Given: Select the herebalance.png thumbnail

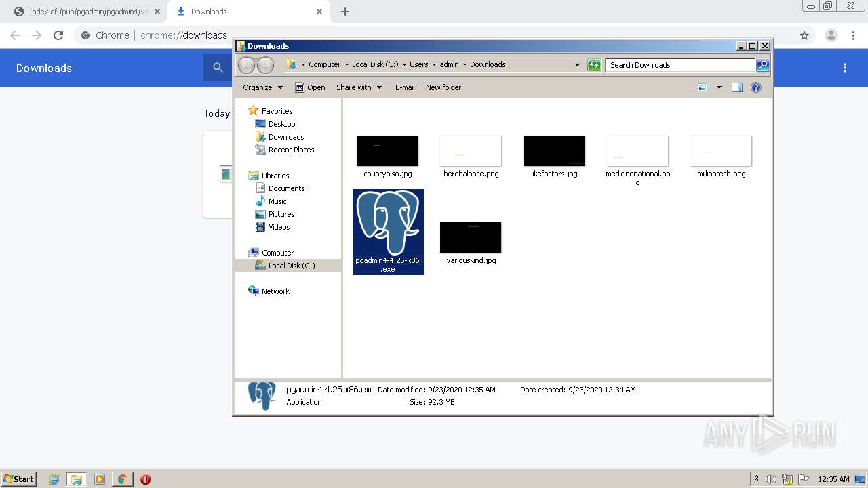Looking at the screenshot, I should (x=471, y=150).
